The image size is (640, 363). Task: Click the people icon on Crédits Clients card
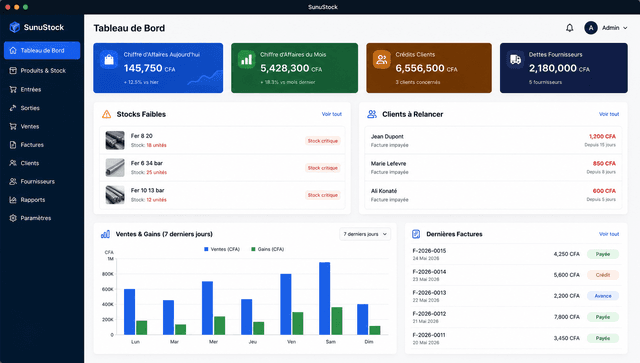pyautogui.click(x=382, y=60)
